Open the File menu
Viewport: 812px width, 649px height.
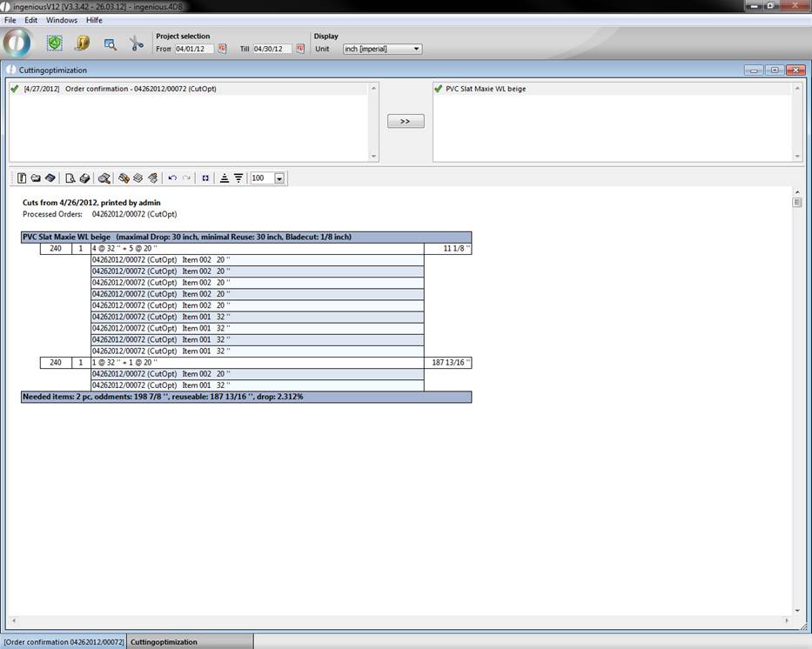(10, 20)
